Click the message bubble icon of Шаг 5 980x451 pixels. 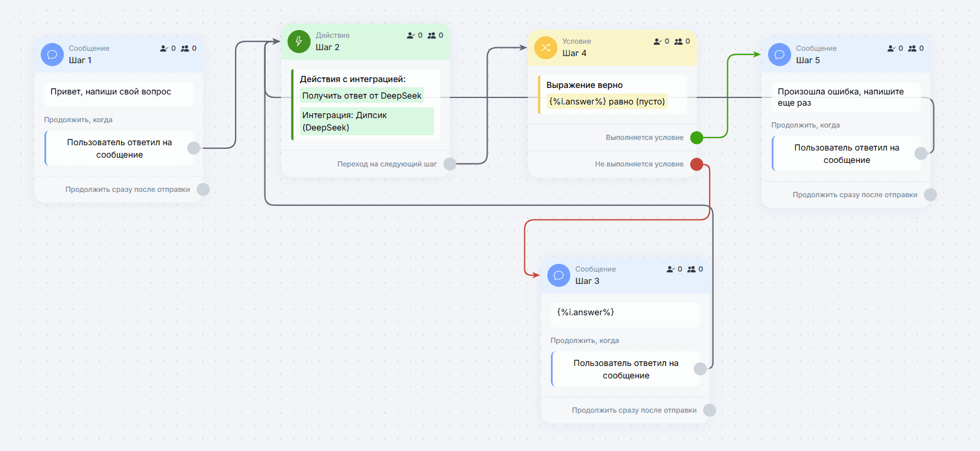[779, 54]
